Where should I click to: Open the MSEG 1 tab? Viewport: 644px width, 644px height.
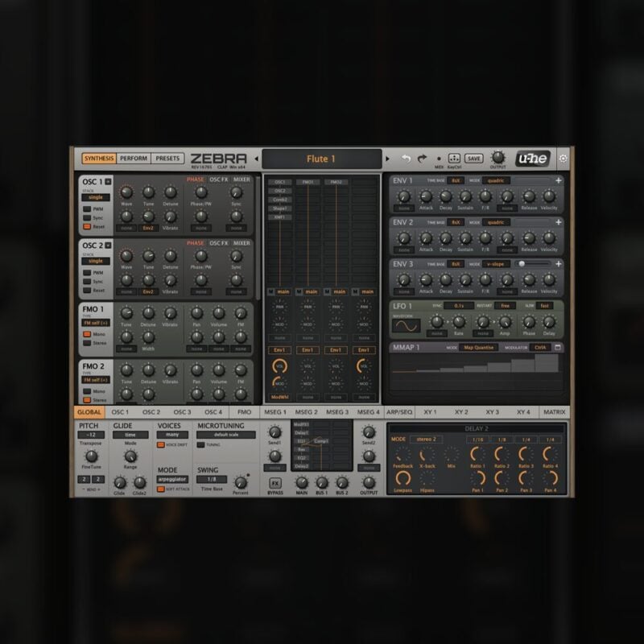coord(275,412)
